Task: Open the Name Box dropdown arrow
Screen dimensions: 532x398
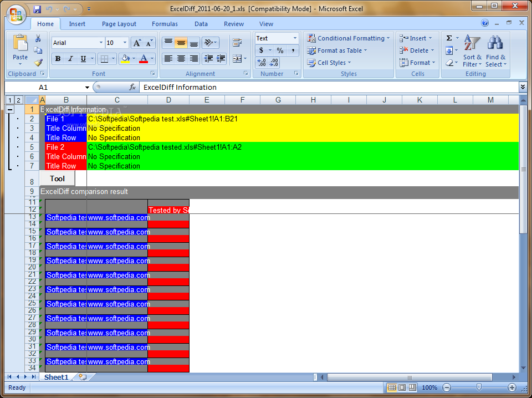Action: click(x=87, y=88)
